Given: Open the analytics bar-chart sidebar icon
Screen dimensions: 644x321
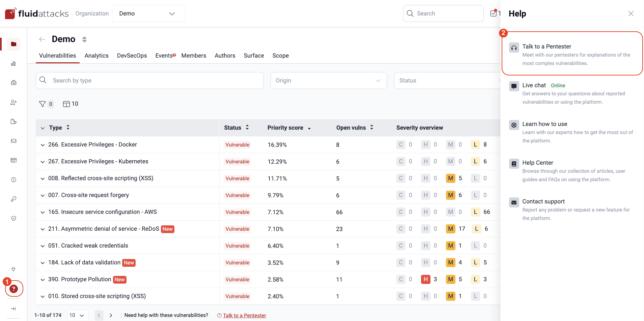Looking at the screenshot, I should pos(13,64).
